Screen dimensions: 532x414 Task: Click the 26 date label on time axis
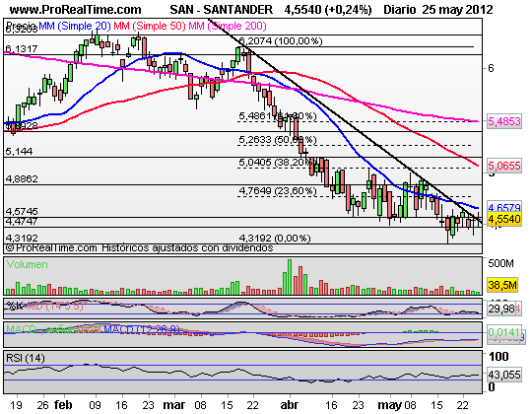[42, 405]
